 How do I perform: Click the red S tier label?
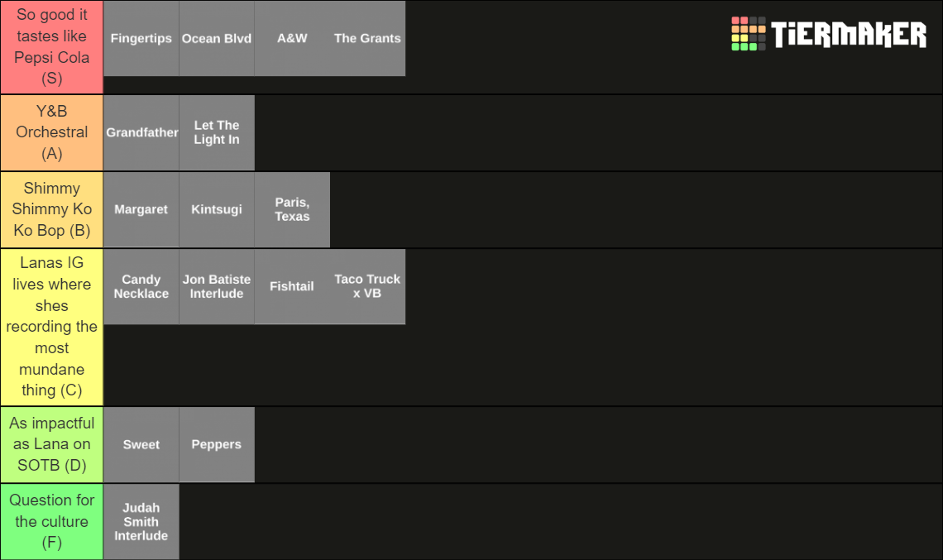[x=52, y=47]
